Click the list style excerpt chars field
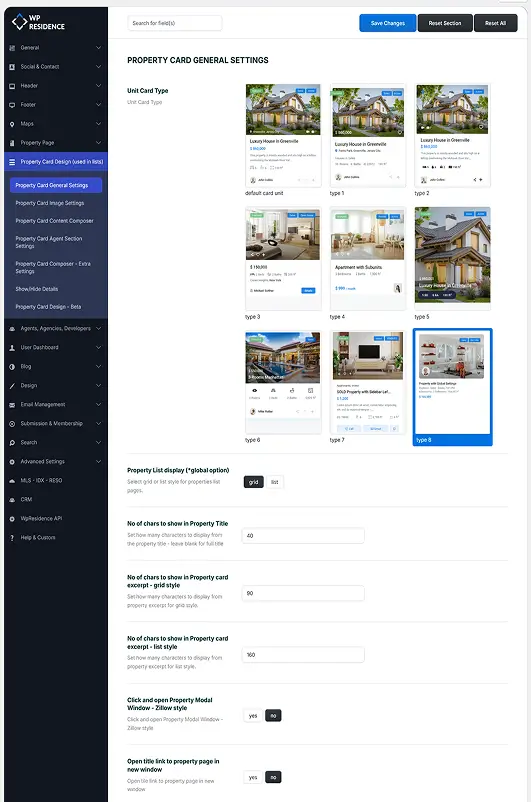This screenshot has width=531, height=802. click(x=303, y=655)
